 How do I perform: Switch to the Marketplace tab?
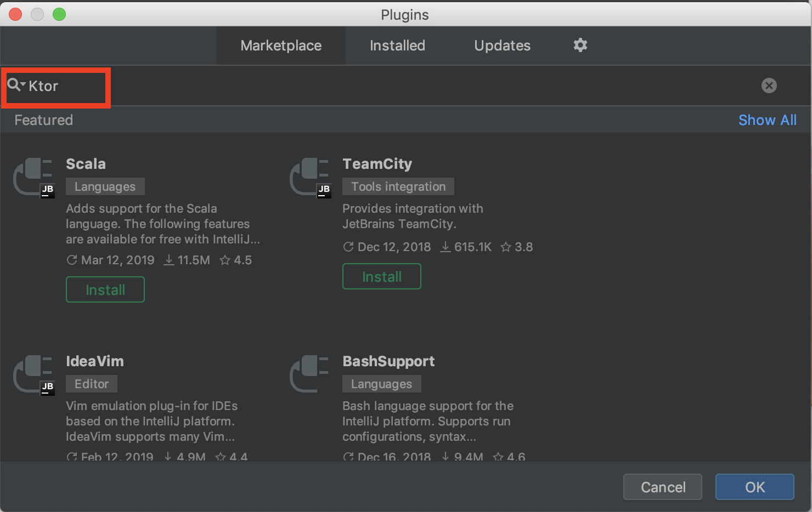tap(281, 45)
